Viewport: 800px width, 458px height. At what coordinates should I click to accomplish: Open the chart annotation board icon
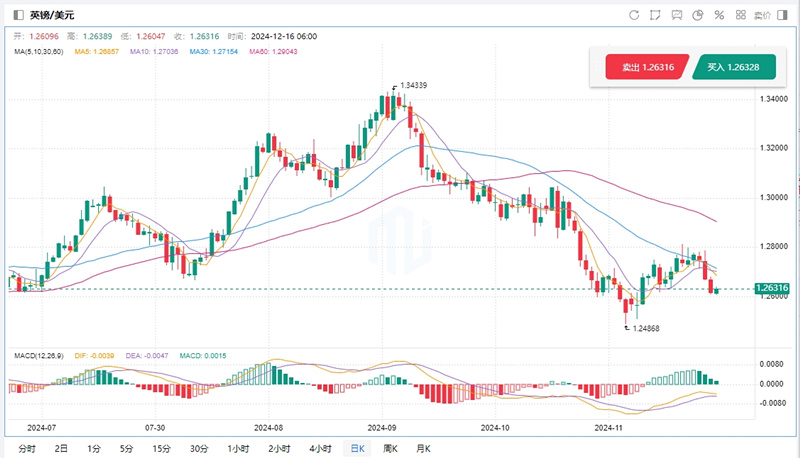(676, 15)
